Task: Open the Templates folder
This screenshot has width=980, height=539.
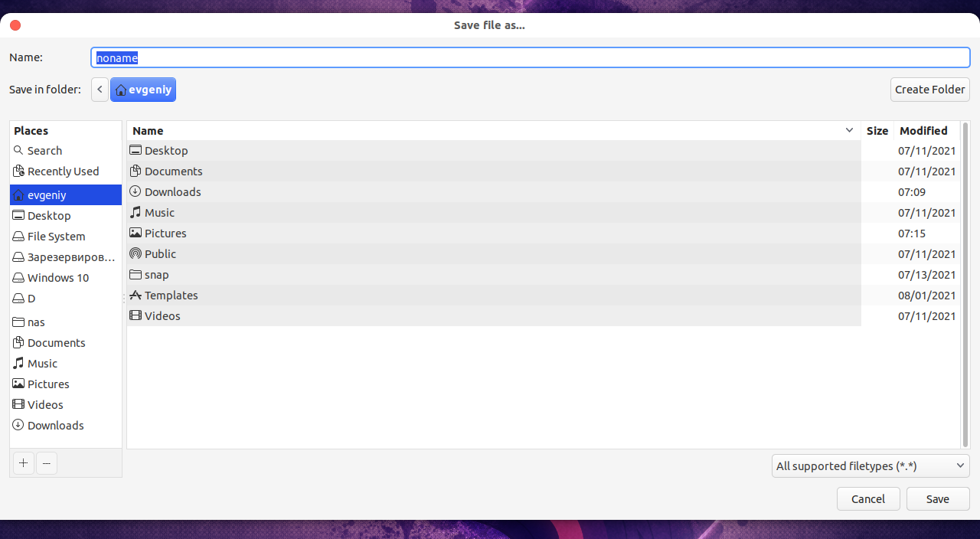Action: point(171,295)
